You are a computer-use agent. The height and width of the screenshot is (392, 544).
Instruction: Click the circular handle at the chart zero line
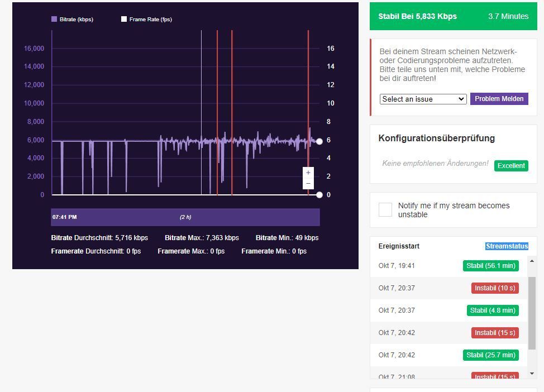(319, 195)
